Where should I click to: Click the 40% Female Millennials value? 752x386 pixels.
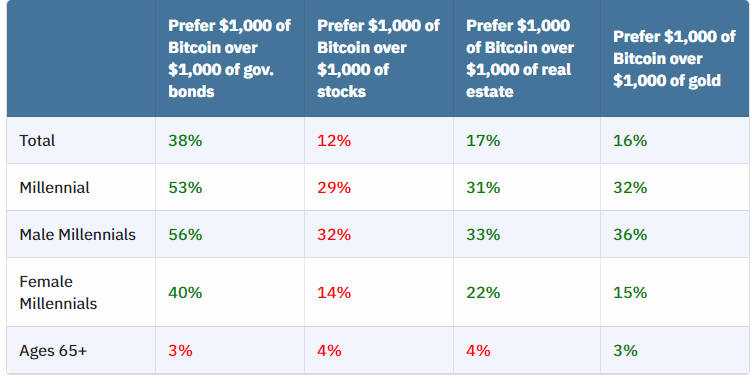point(185,292)
